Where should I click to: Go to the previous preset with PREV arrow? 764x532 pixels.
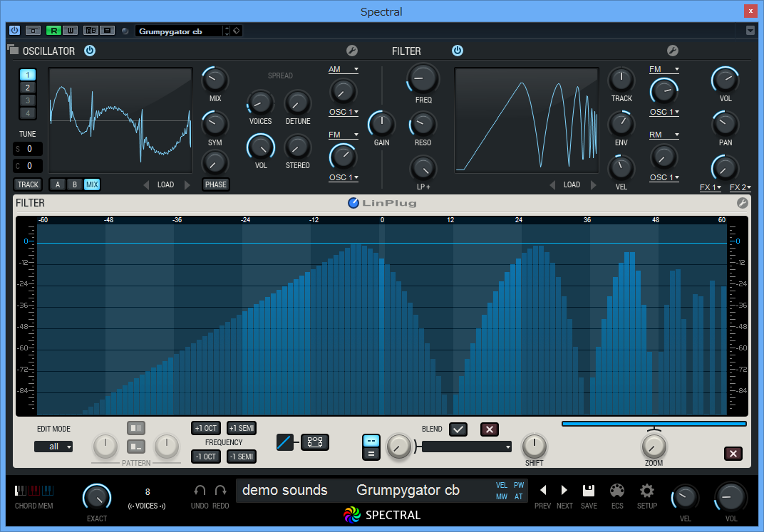(543, 490)
